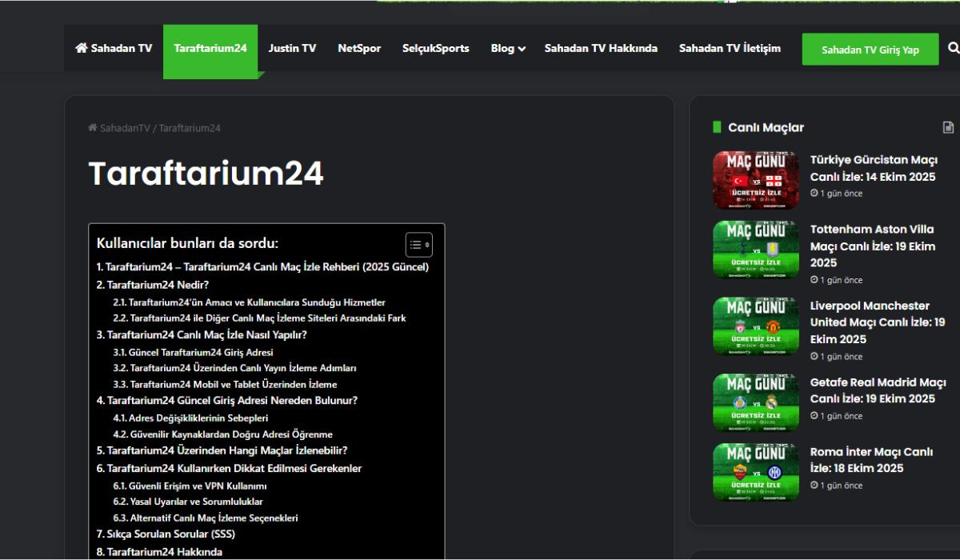The image size is (960, 560).
Task: Toggle the table of contents list
Action: (x=418, y=245)
